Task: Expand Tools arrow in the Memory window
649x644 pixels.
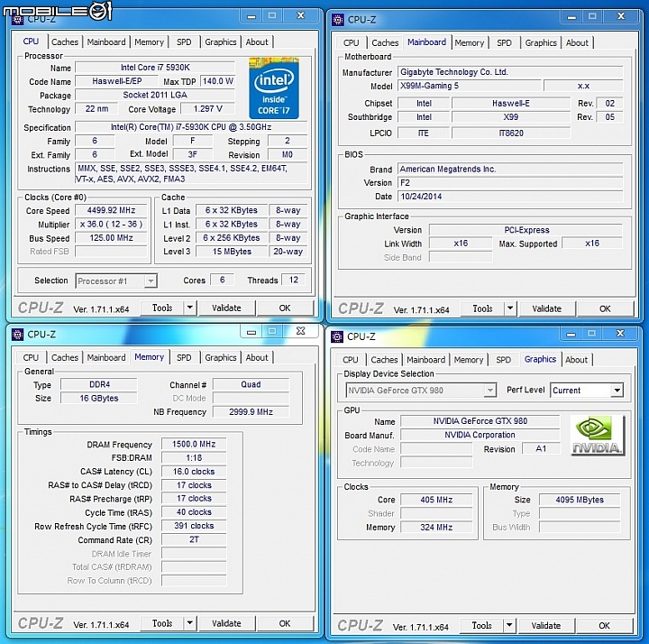Action: [189, 623]
